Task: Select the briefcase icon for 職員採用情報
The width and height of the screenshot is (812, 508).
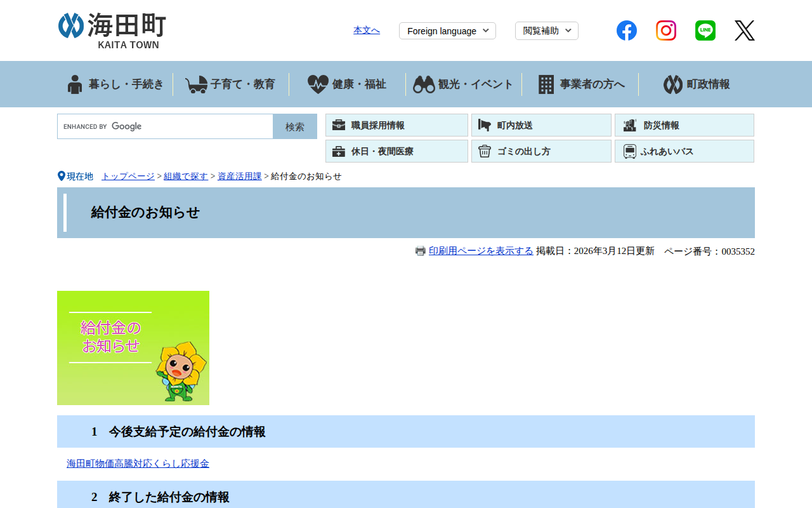Action: [341, 125]
